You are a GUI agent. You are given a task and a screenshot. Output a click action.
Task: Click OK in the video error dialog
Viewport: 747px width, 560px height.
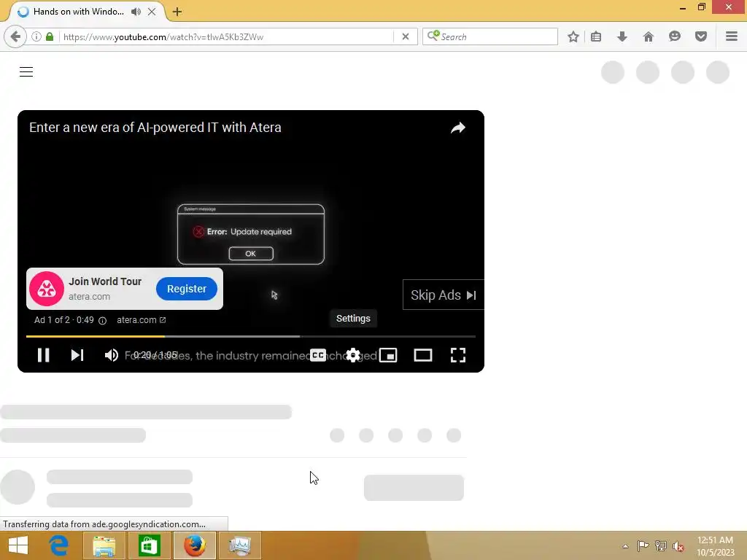[x=251, y=254]
